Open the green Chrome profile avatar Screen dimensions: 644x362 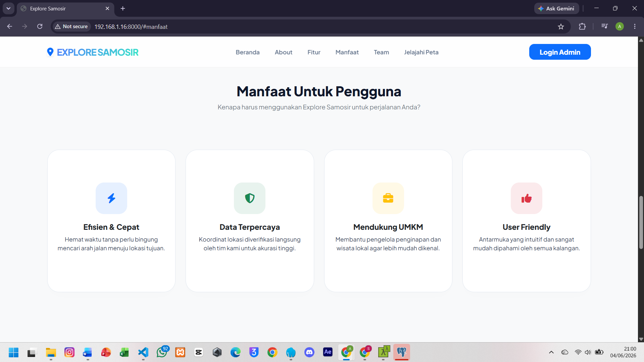coord(620,27)
